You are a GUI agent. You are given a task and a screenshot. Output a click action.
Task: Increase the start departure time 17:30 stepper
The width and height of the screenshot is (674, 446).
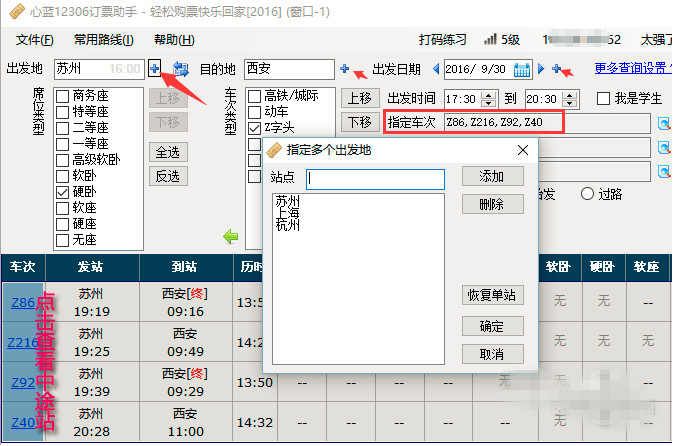(488, 95)
